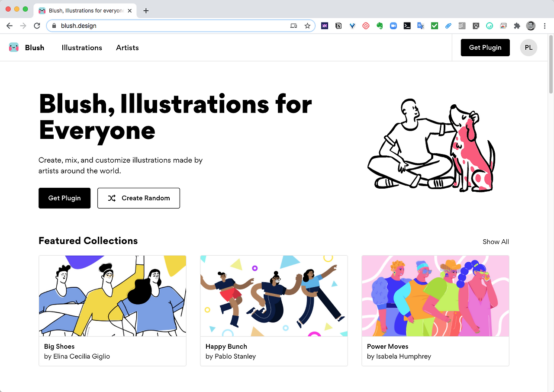Open the red swirl extension icon

tap(366, 26)
